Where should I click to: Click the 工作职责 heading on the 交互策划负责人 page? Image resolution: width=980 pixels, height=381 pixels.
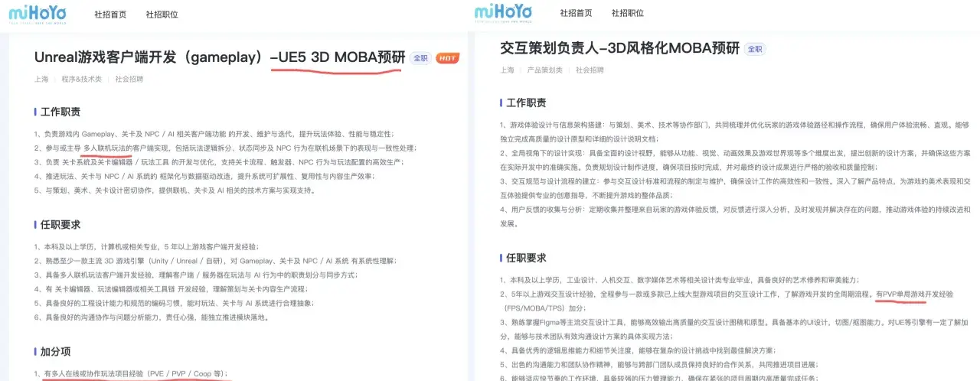coord(527,103)
